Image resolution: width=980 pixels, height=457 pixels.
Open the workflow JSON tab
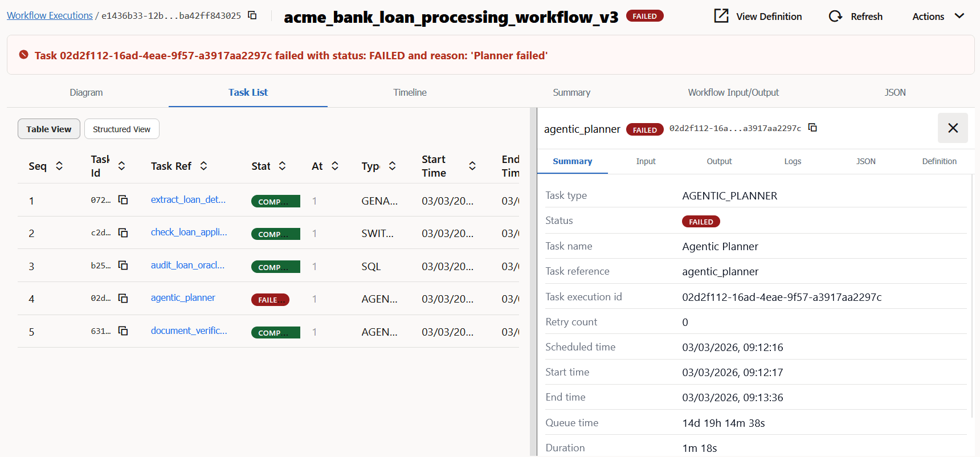coord(895,92)
